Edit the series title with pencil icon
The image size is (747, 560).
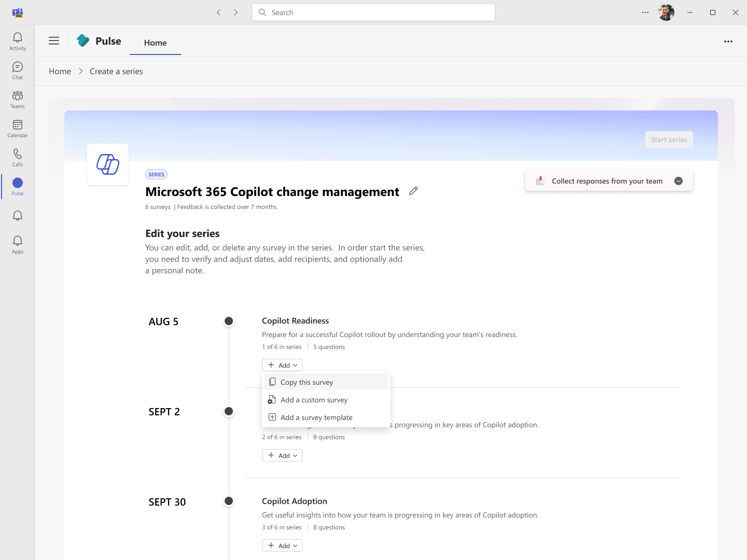[x=413, y=191]
